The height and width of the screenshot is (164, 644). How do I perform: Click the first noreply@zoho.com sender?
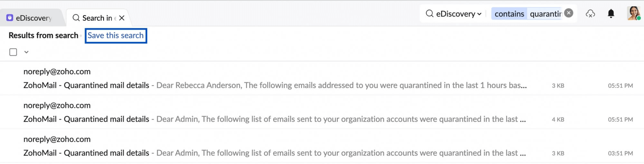tap(57, 72)
